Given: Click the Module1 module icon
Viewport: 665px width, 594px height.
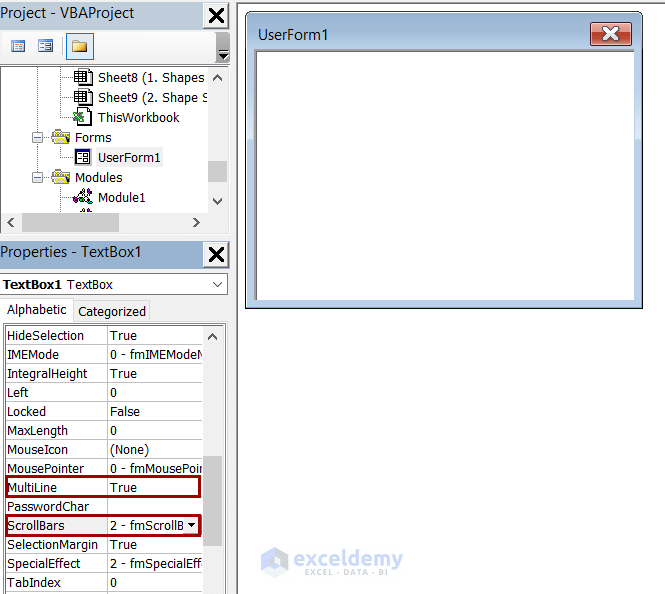Looking at the screenshot, I should [x=83, y=197].
